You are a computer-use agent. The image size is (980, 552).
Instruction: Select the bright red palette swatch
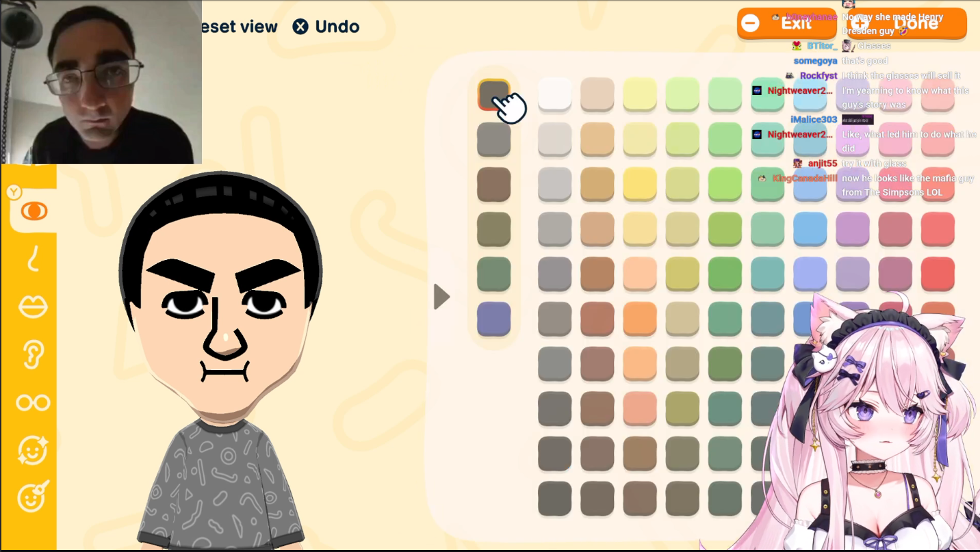pos(938,274)
